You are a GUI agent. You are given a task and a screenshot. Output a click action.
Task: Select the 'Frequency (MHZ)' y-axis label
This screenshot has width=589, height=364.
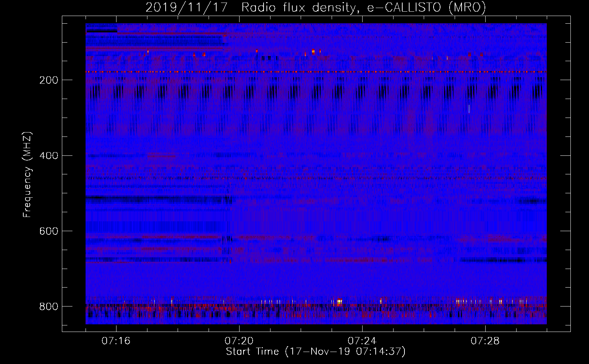point(27,175)
